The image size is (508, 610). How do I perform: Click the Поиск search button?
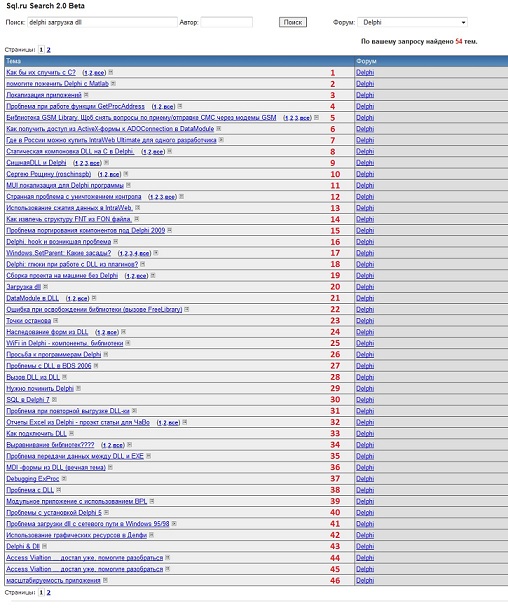click(x=293, y=23)
